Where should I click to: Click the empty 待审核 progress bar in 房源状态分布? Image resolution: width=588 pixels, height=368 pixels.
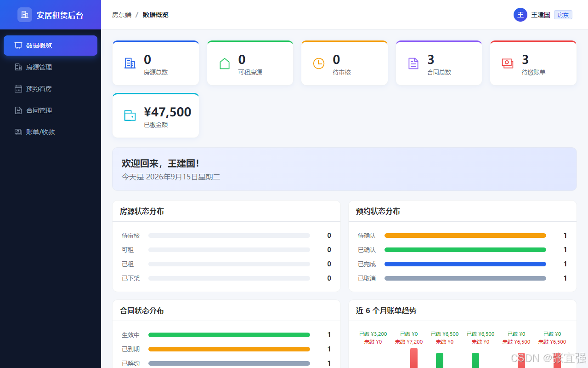coord(229,236)
